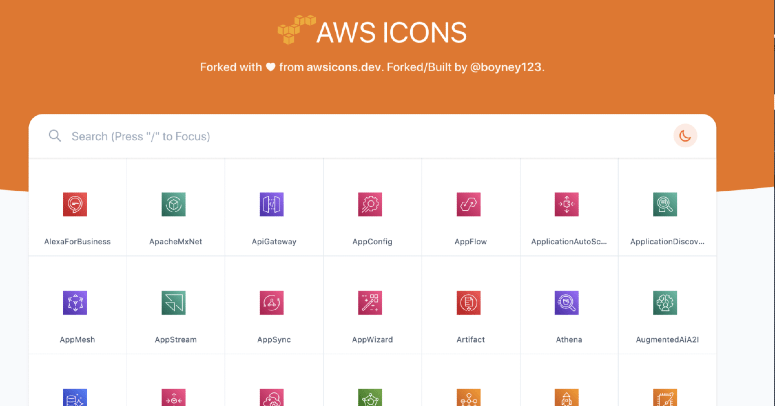This screenshot has height=406, width=775.
Task: Click the ApplicationAutoScaling icon
Action: pyautogui.click(x=567, y=205)
